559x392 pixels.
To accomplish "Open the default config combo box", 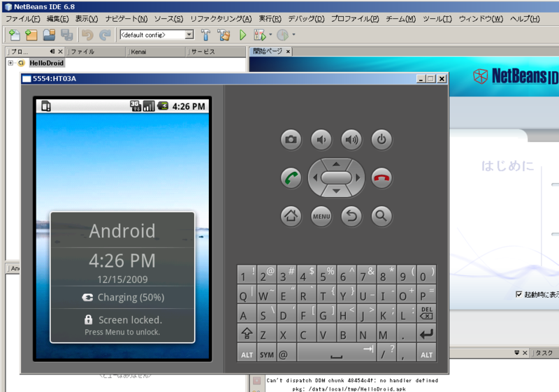I will pos(157,34).
